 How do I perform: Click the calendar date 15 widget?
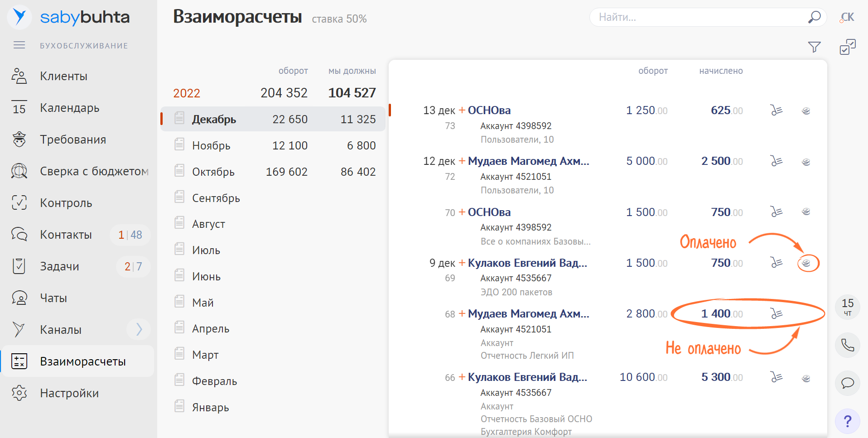[x=847, y=307]
